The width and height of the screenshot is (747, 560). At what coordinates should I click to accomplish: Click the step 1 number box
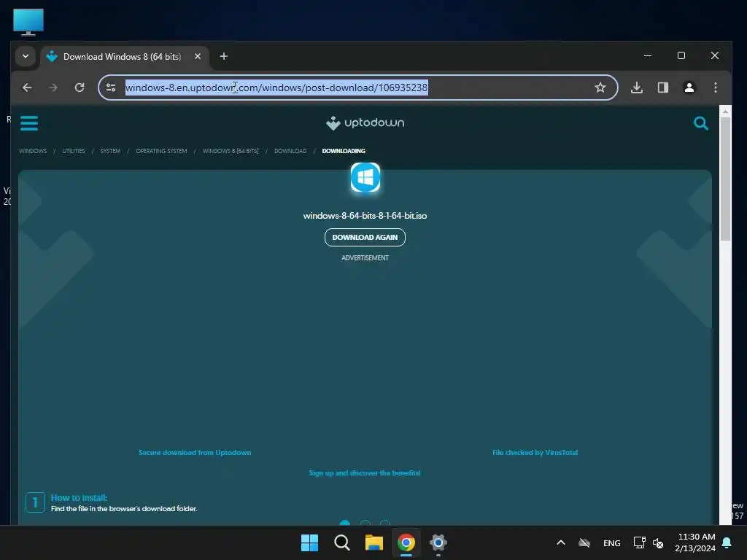pos(35,502)
